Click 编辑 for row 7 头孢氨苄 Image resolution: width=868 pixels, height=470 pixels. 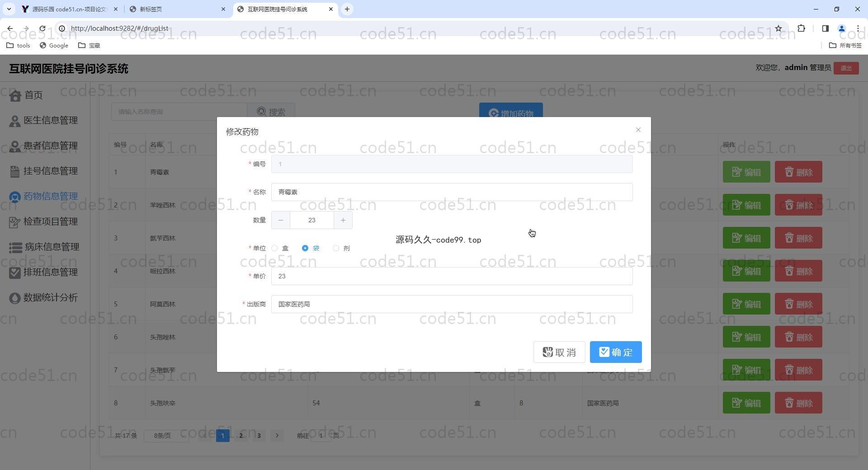click(746, 370)
